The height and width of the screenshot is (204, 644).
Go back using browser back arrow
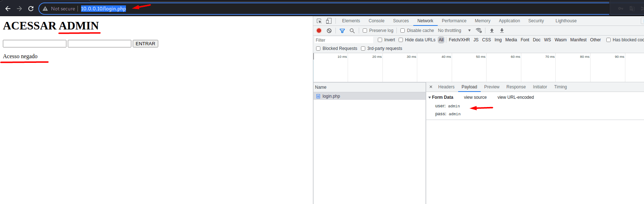(8, 9)
